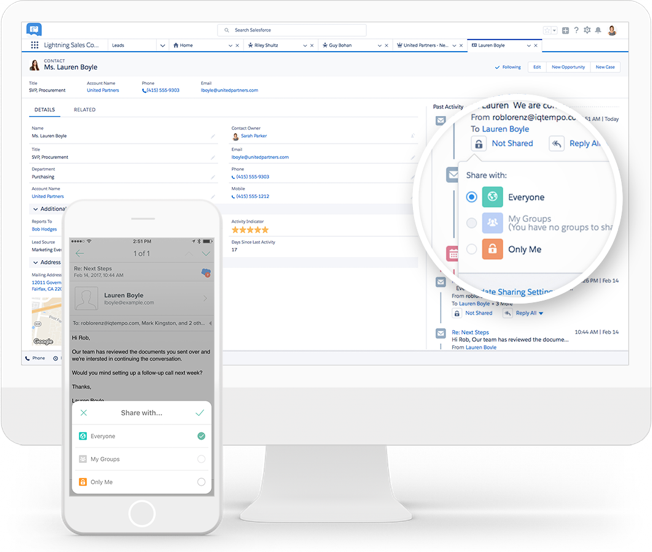Open the Riley Shultz tab dropdown chevron

305,45
